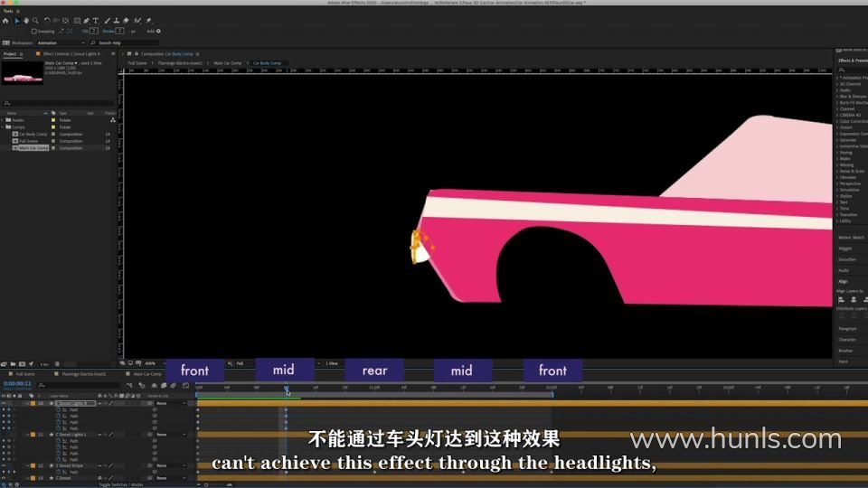Viewport: 868px width, 488px height.
Task: Select Main Car Comp item in Project panel
Action: [33, 147]
